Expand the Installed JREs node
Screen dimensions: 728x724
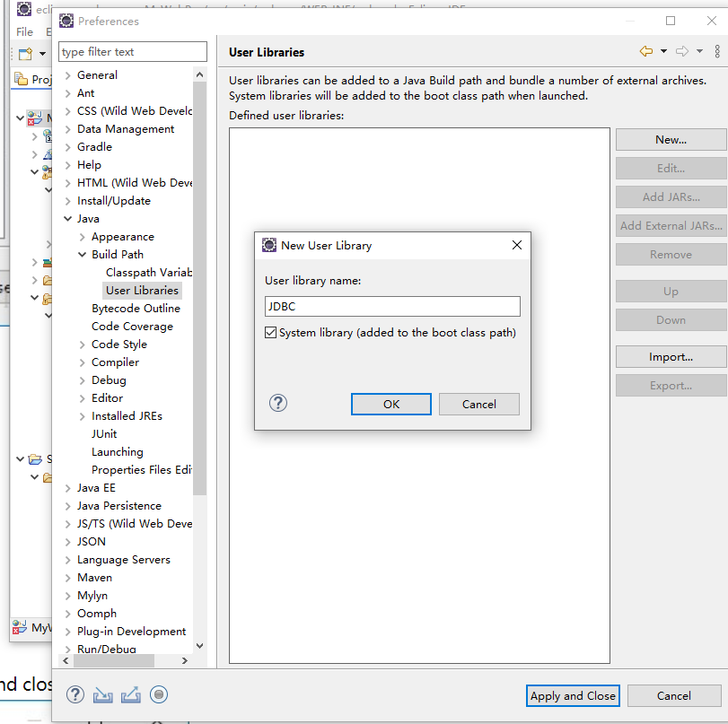click(83, 416)
